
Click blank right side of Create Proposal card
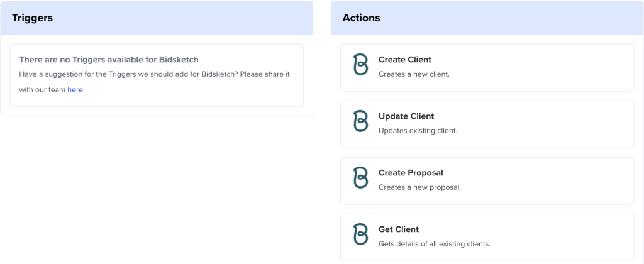point(553,180)
